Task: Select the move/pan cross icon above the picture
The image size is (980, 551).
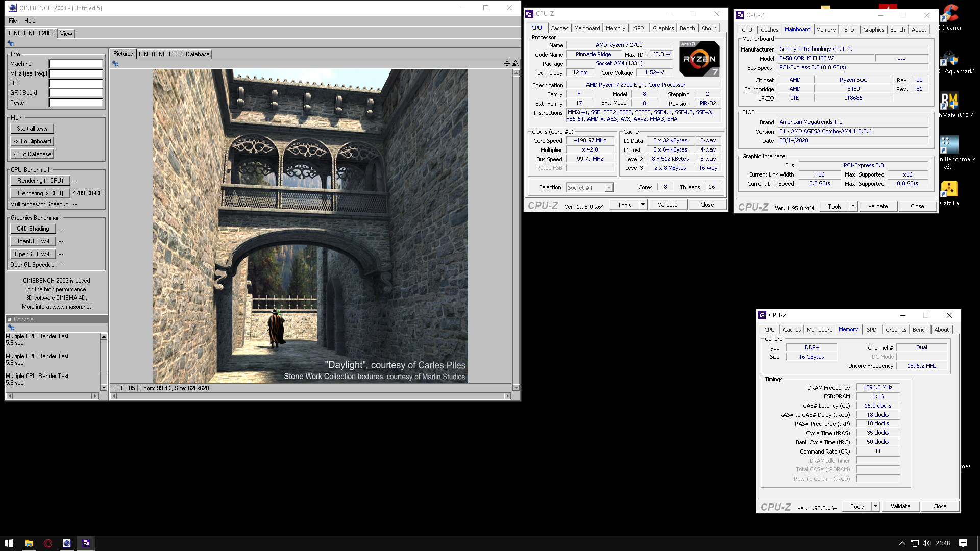Action: (507, 64)
